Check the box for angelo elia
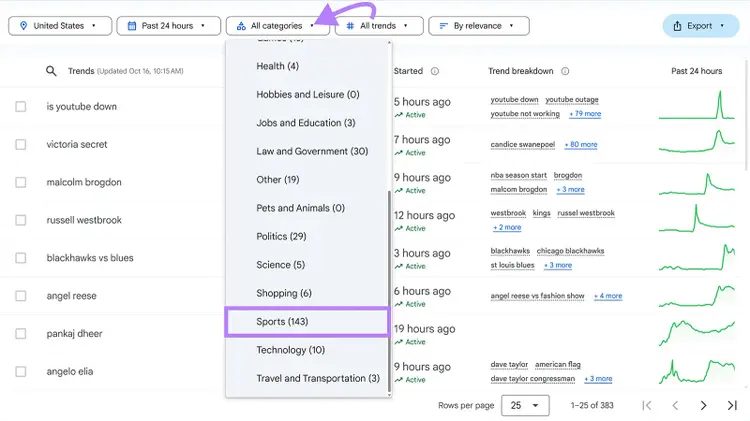Viewport: 750px width, 421px height. (x=21, y=371)
